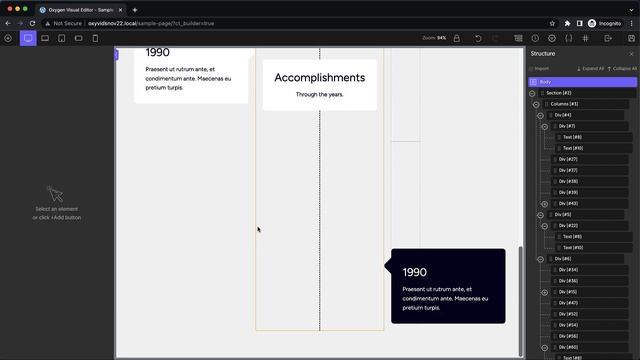640x360 pixels.
Task: Click the Save disk icon
Action: tap(631, 38)
